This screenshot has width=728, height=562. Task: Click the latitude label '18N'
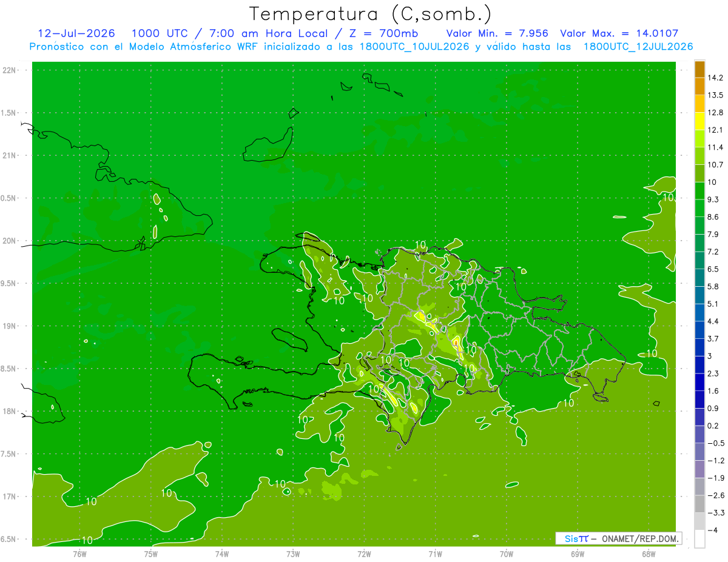[x=10, y=412]
